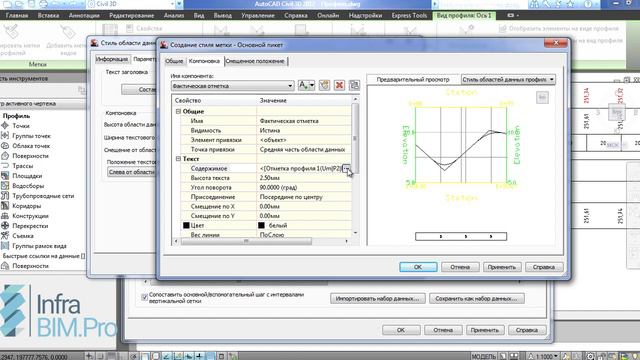Select the Видимость value Истина
Image resolution: width=640 pixels, height=360 pixels.
point(304,130)
